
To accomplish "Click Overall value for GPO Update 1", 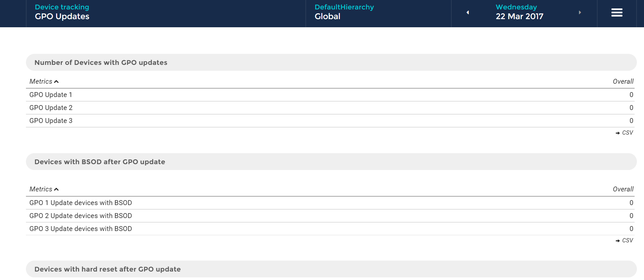I will pyautogui.click(x=631, y=95).
